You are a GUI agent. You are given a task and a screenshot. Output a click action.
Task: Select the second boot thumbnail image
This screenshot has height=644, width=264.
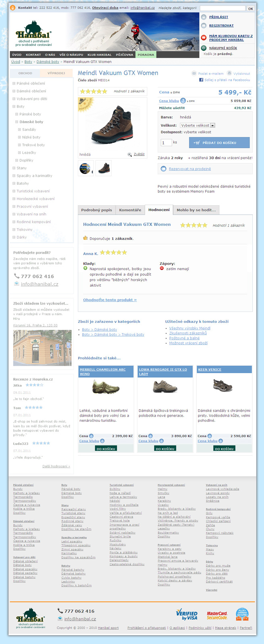coord(104,168)
